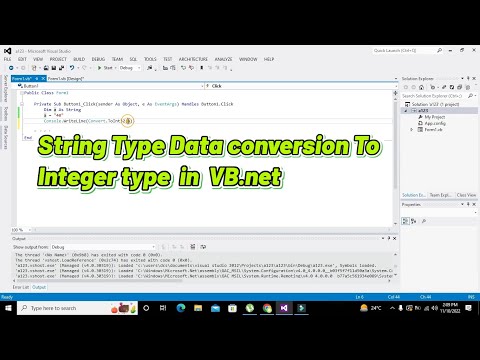Screen dimensions: 480x360
Task: Collapse the a123 project node
Action: pos(406,111)
